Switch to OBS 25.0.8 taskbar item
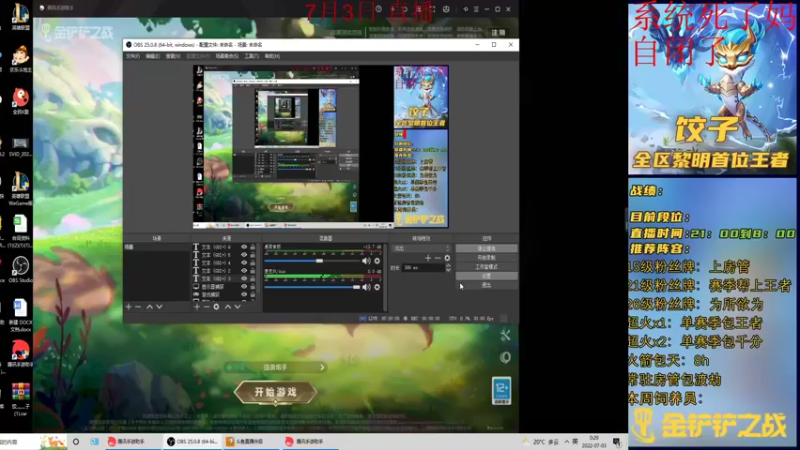Viewport: 800px width, 450px height. [194, 442]
